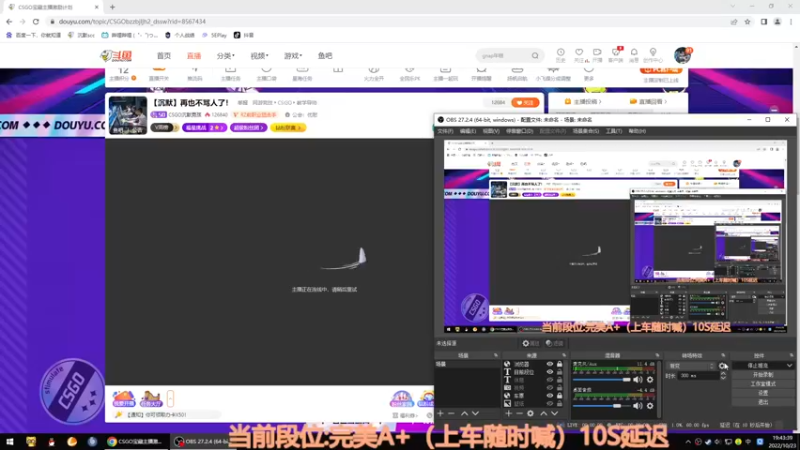Screen dimensions: 800x450
Task: Toggle the lock on the second source row
Action: pyautogui.click(x=560, y=372)
